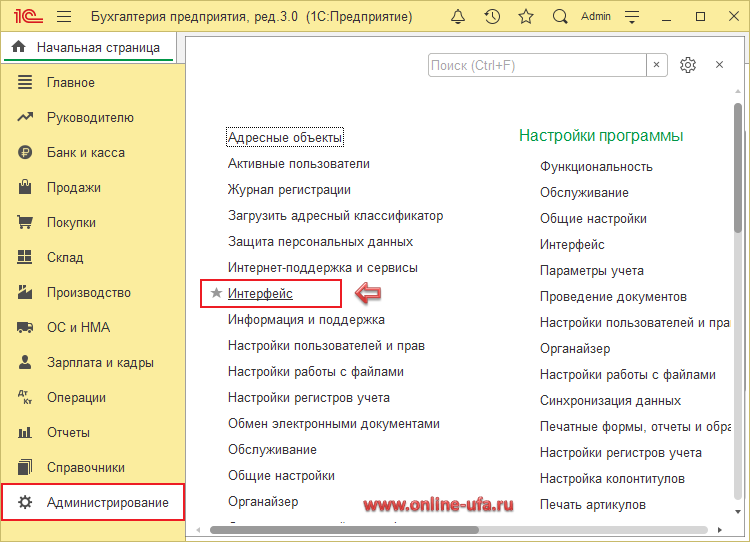Open Параметры учета link
This screenshot has width=750, height=542.
592,270
